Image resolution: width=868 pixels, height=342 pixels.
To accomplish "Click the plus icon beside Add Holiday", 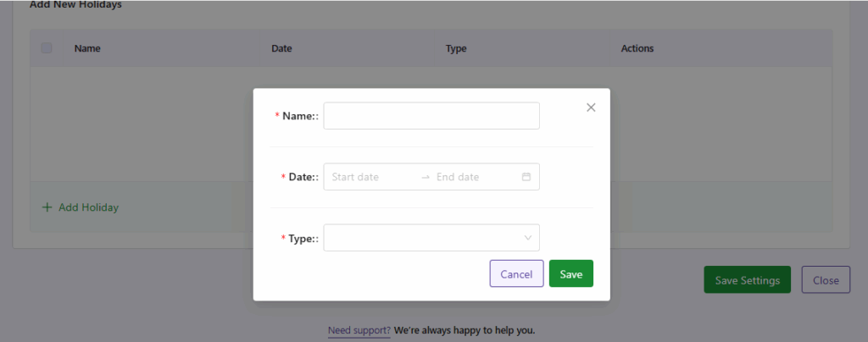I will 47,207.
